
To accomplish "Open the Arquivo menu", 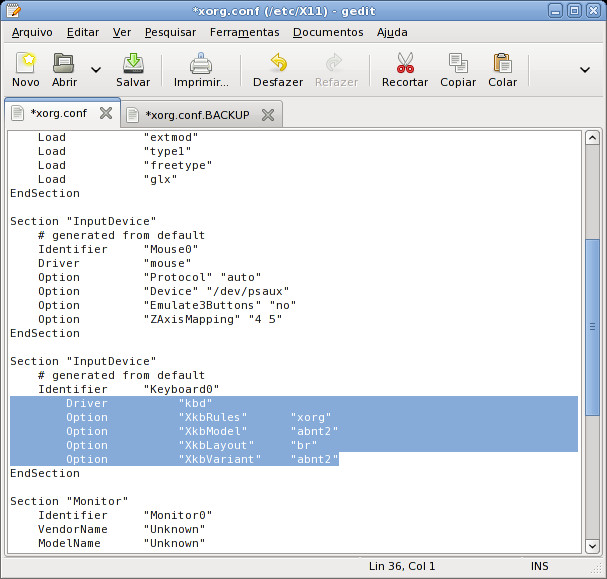I will coord(32,33).
